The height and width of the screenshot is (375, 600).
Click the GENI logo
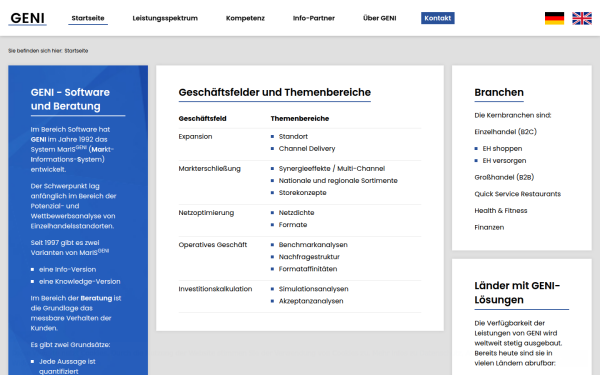tap(27, 18)
